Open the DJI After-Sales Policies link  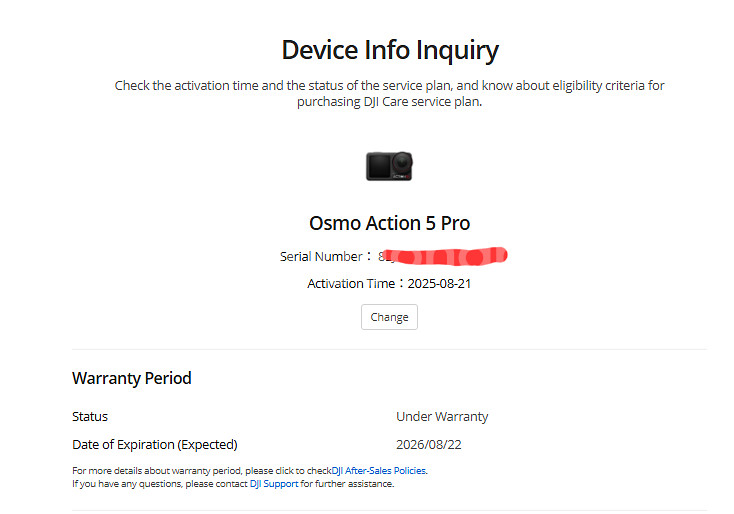point(385,470)
